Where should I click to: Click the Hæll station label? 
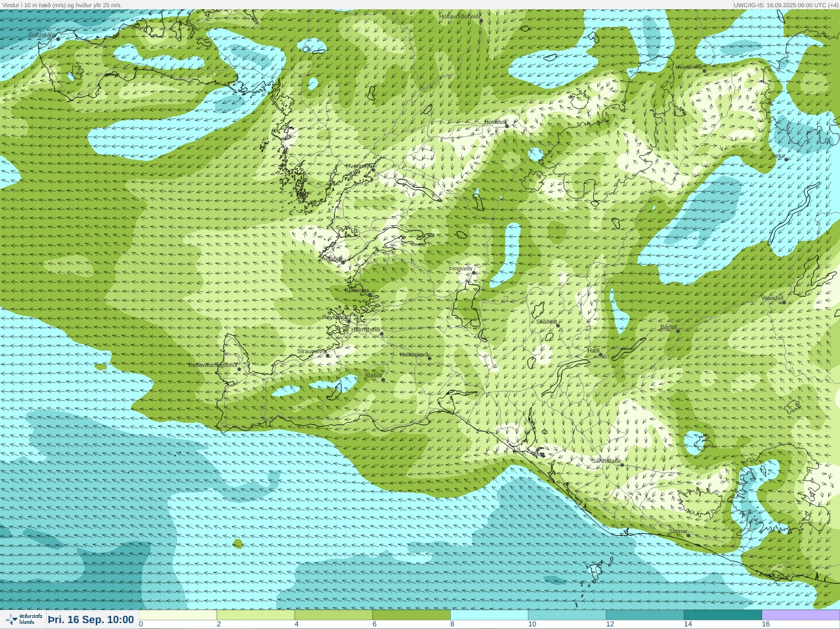point(593,351)
